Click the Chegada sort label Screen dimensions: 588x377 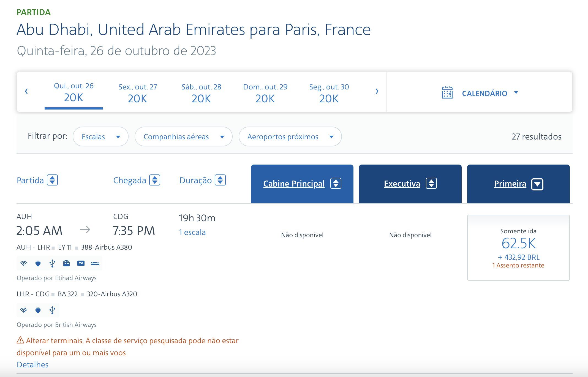click(130, 180)
